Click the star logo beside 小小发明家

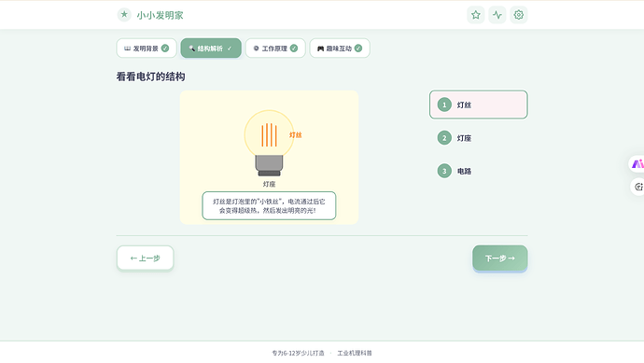[x=124, y=15]
